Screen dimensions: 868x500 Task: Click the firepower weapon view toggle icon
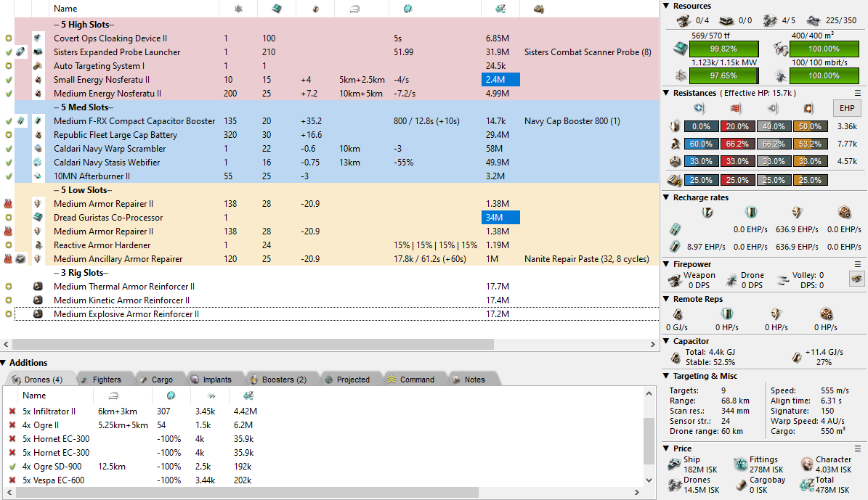tap(857, 279)
